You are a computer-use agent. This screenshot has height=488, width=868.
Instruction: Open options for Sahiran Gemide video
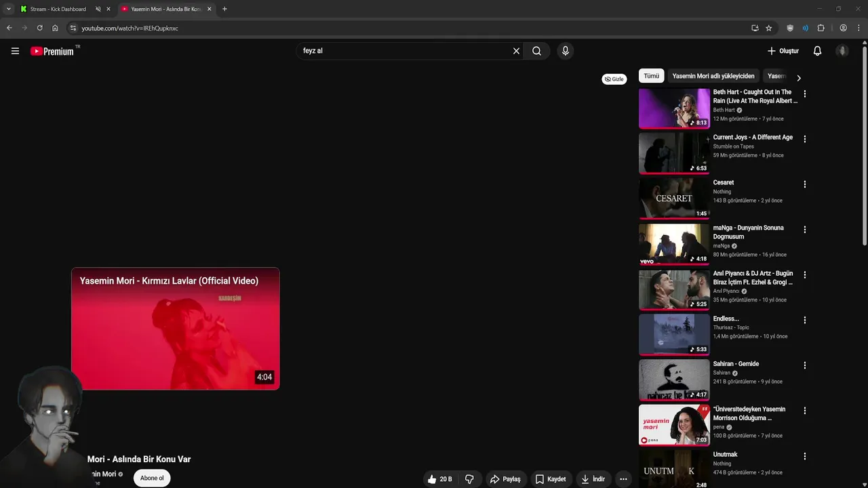(805, 365)
